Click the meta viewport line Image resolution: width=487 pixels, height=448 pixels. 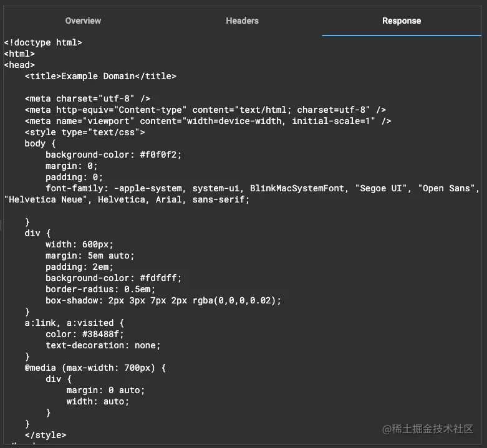[208, 121]
